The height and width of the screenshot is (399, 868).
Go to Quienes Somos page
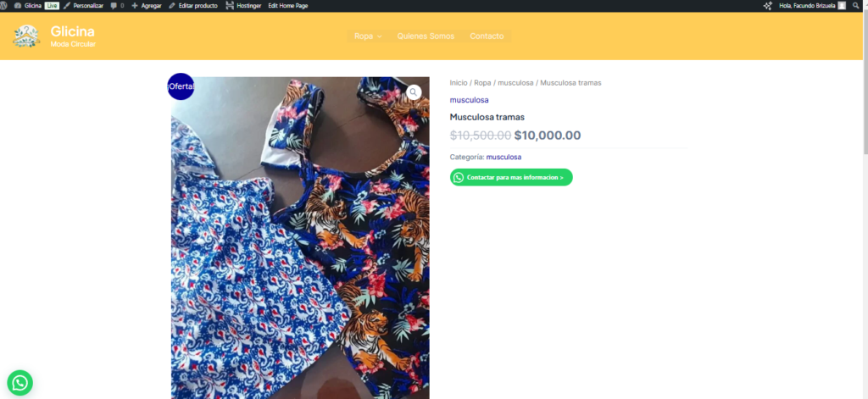(426, 36)
